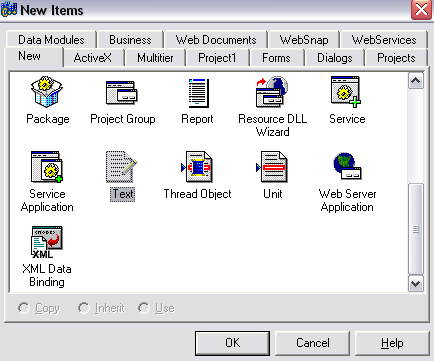The height and width of the screenshot is (361, 434).
Task: Open the Dialogs tab
Action: [335, 58]
